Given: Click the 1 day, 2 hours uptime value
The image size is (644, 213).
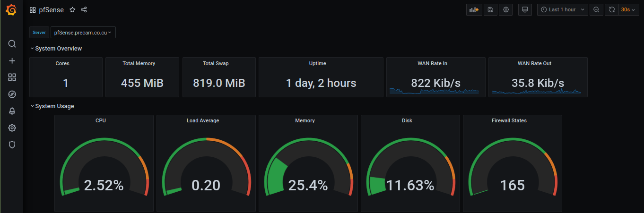Looking at the screenshot, I should 321,83.
